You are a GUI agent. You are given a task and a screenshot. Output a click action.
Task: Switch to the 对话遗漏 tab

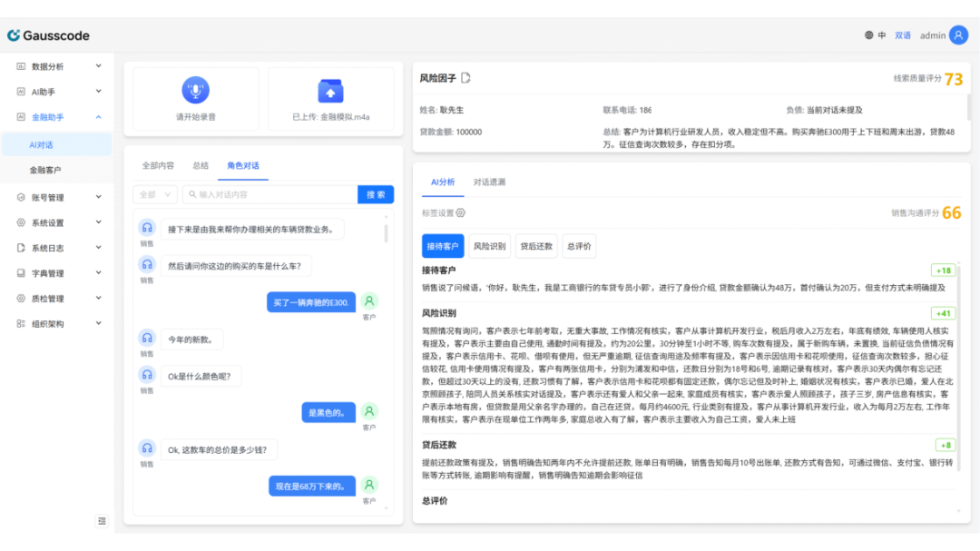point(490,182)
